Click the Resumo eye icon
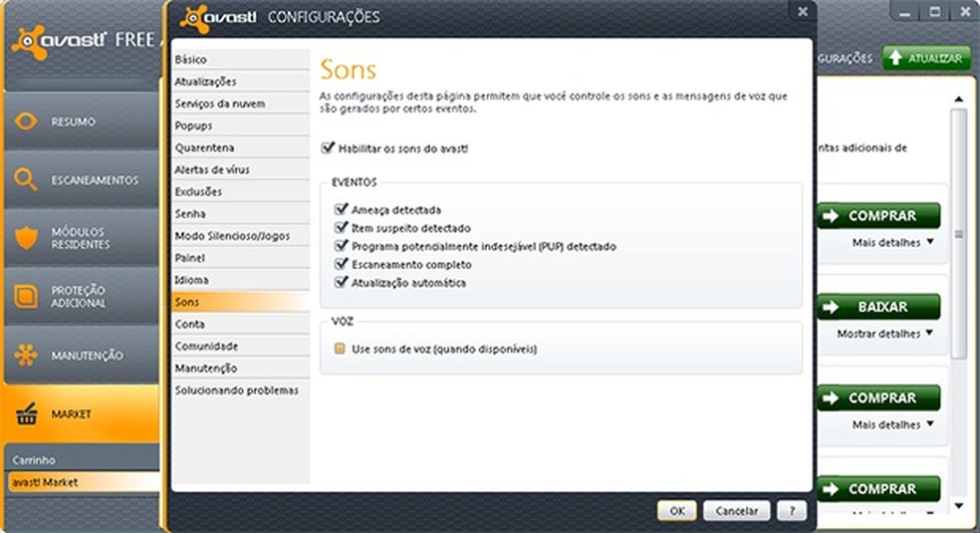This screenshot has width=980, height=533. click(26, 122)
